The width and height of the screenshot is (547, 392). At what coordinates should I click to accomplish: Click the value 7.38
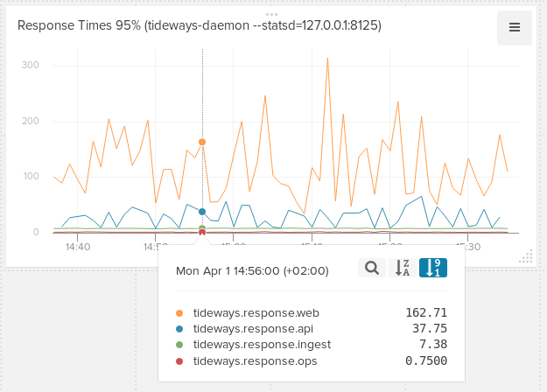pyautogui.click(x=433, y=345)
